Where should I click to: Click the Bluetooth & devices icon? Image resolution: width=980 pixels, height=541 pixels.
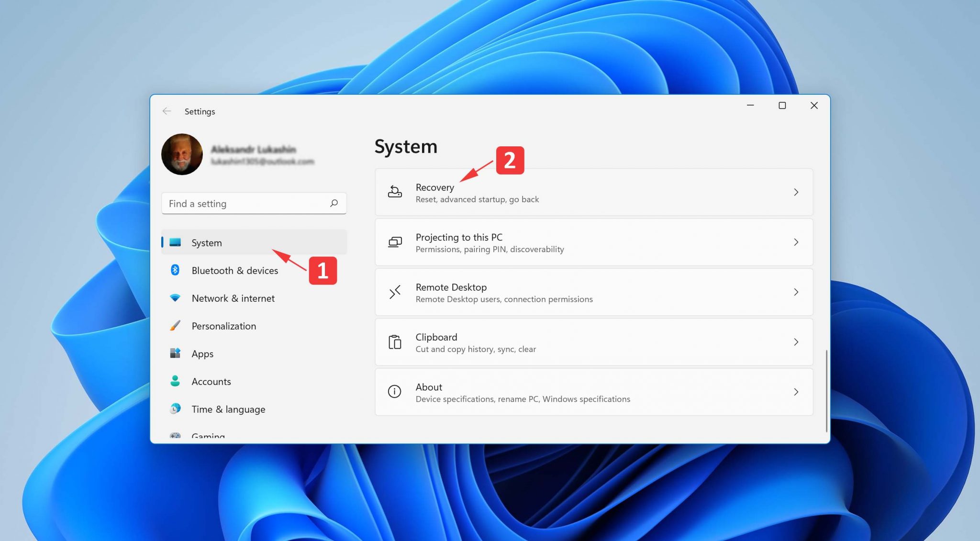[175, 270]
